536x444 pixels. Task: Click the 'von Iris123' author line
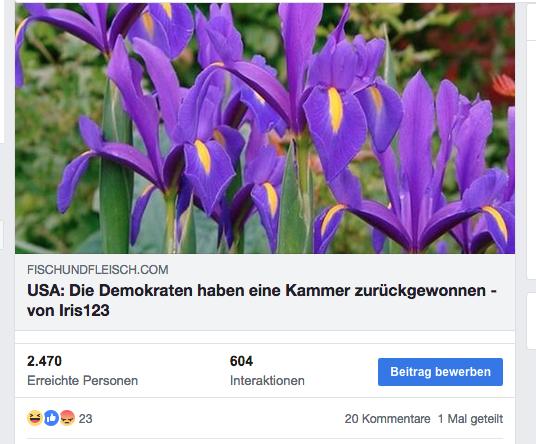tap(68, 310)
